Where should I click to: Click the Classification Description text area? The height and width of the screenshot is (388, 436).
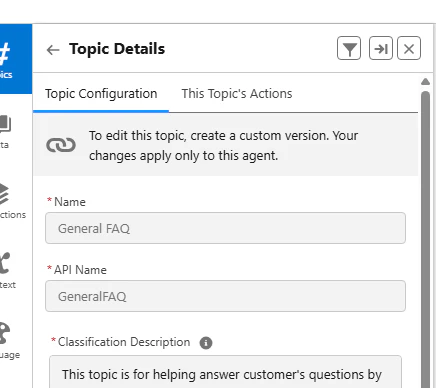click(x=225, y=372)
